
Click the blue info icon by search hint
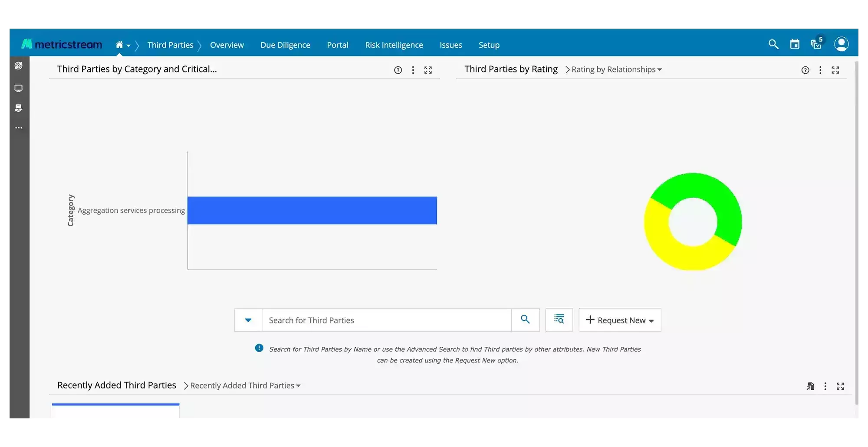pos(259,348)
